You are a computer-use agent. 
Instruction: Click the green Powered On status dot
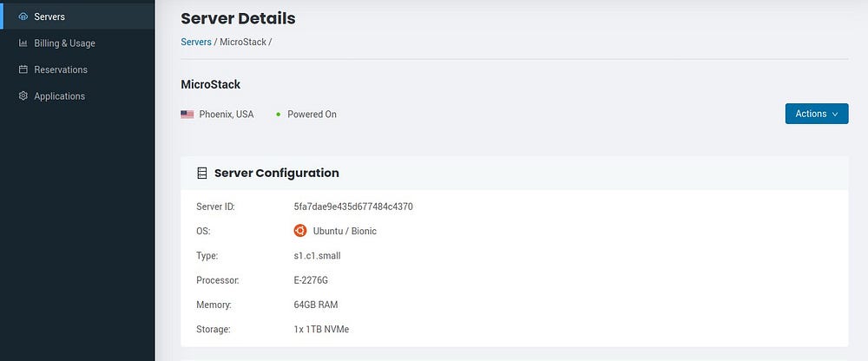pos(279,115)
